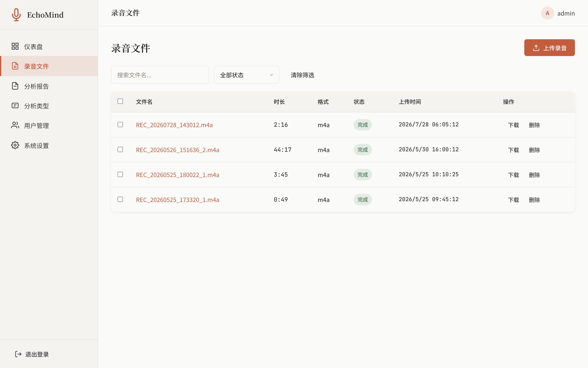Open file REC_20260525_180022_1.m4a
Screen dimensions: 588x368
click(x=178, y=175)
